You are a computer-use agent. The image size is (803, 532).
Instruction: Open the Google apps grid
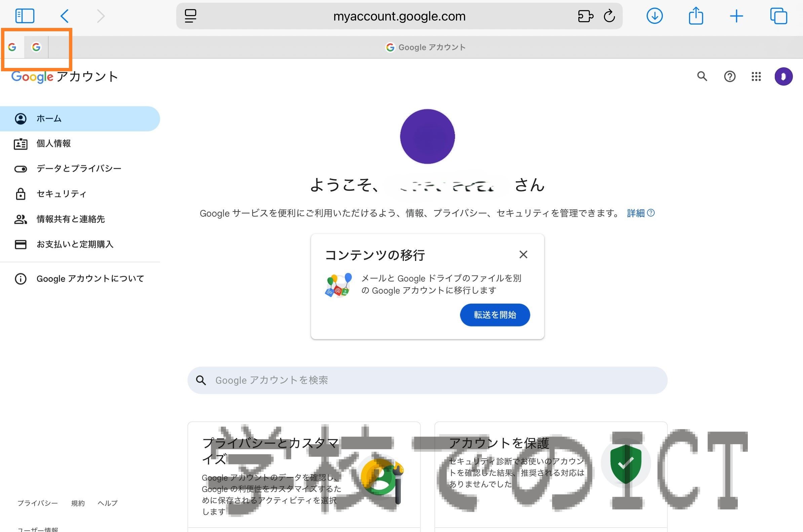[756, 76]
